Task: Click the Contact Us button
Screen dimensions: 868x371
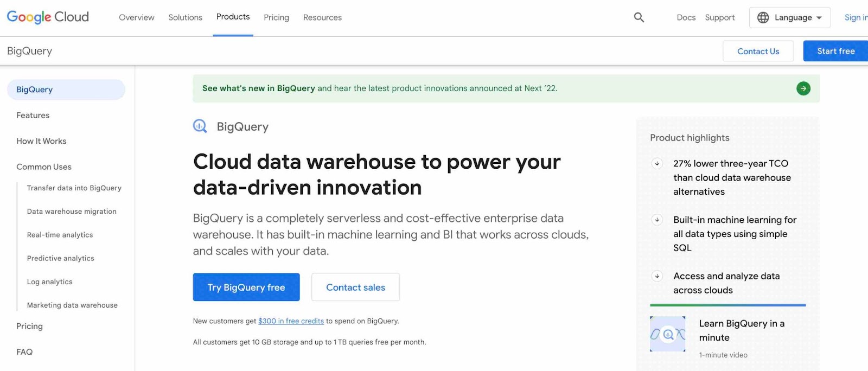Action: point(758,51)
